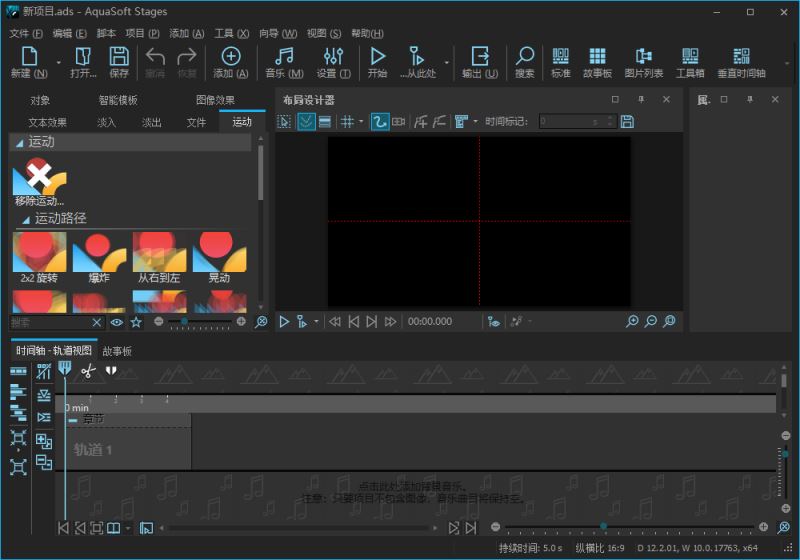Open the 文件 (F) menu

point(26,33)
